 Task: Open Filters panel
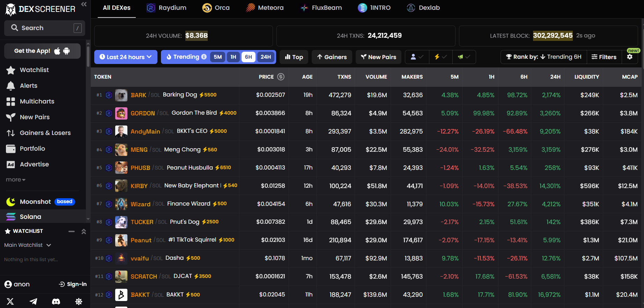pyautogui.click(x=604, y=57)
